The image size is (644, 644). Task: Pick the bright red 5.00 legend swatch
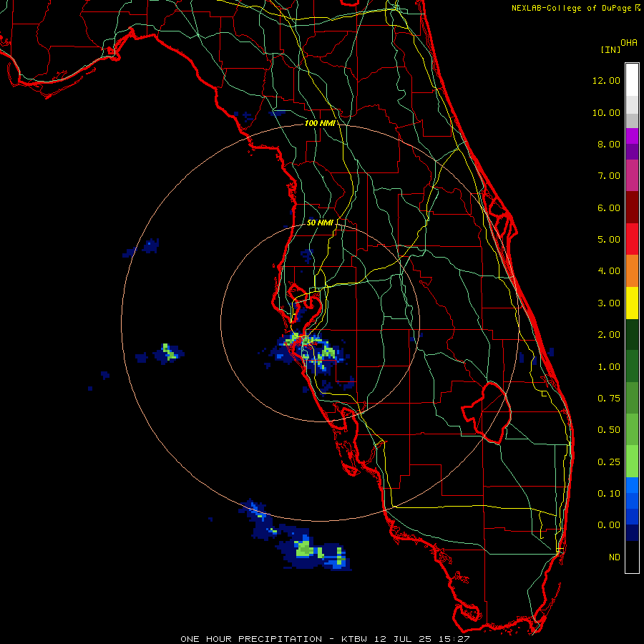(x=632, y=239)
